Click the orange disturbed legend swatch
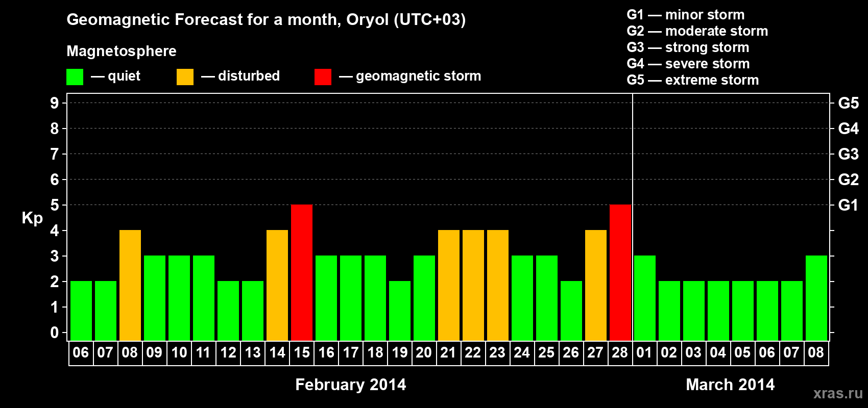 click(185, 77)
